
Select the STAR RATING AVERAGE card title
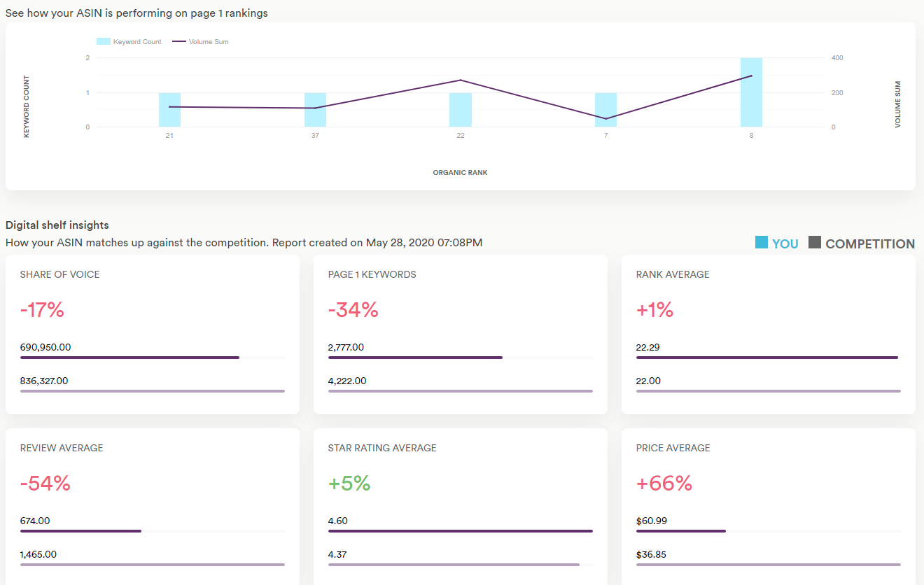(382, 448)
